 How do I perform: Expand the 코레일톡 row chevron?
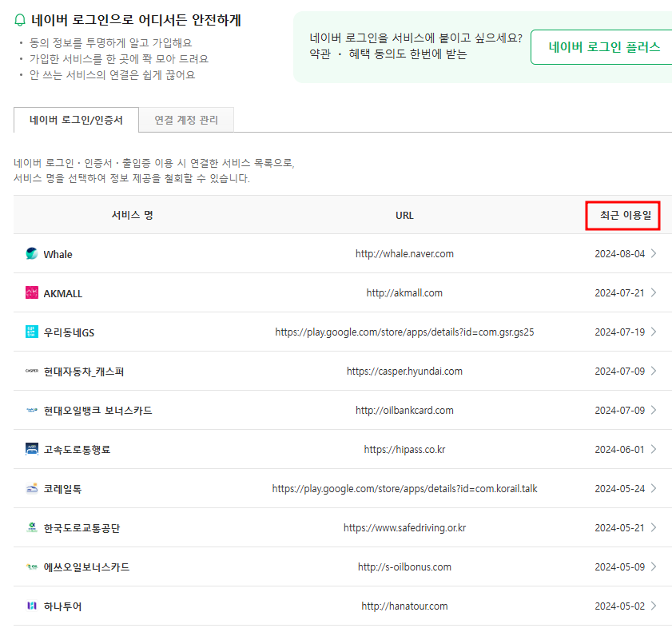[x=654, y=488]
